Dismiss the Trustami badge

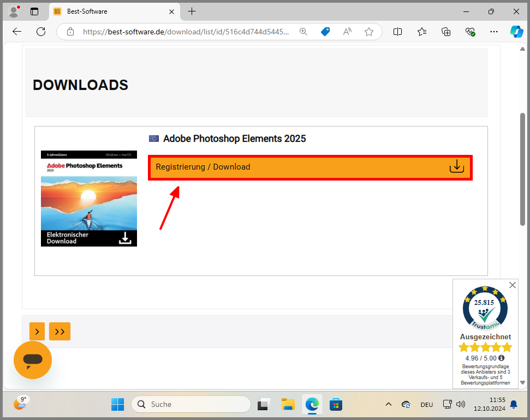coord(512,285)
